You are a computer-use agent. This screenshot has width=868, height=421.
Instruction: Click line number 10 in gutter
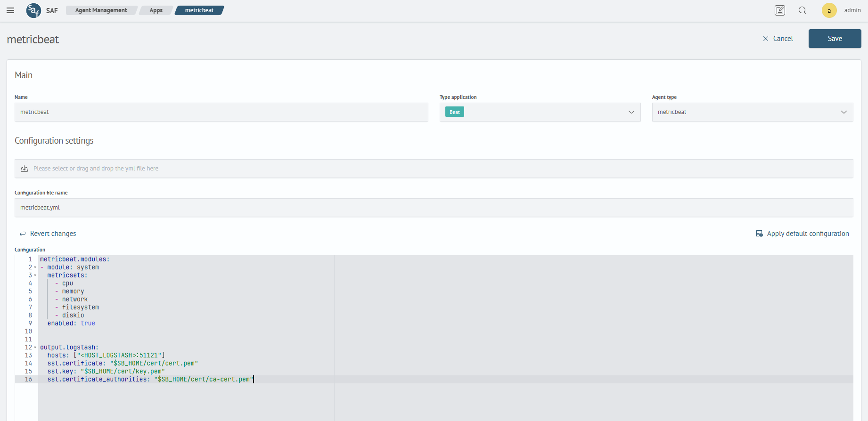[28, 332]
